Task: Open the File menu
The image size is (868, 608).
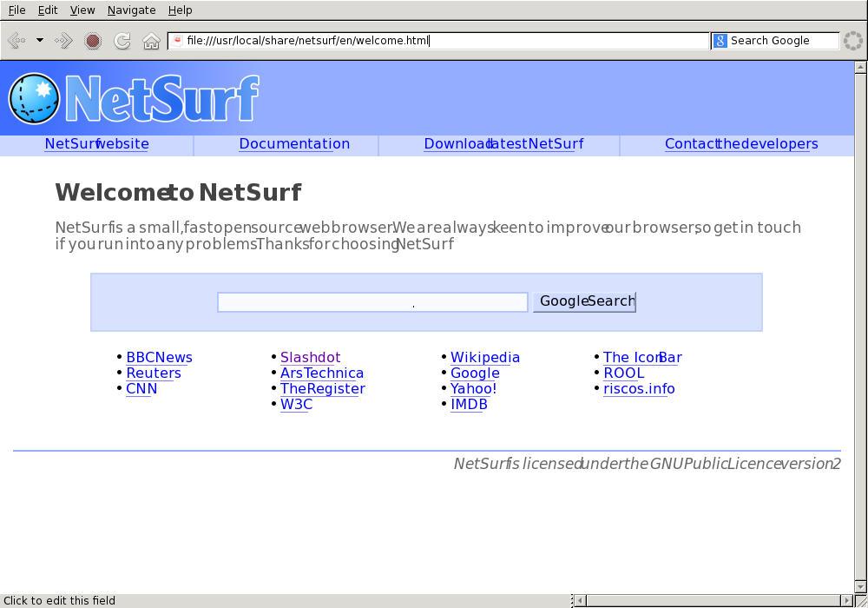Action: [x=16, y=10]
